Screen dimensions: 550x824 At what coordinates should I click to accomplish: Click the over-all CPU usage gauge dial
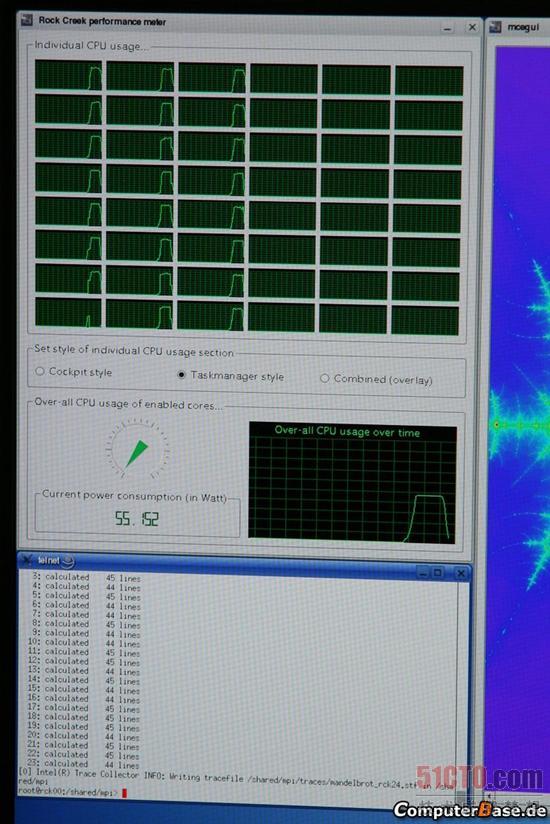click(138, 448)
